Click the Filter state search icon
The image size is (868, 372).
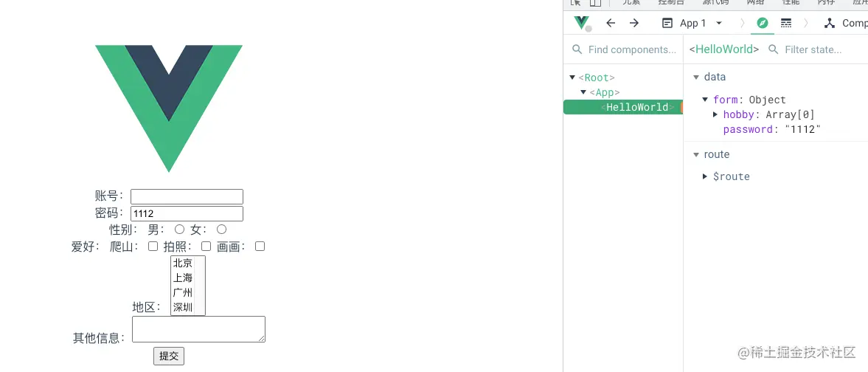pos(774,49)
